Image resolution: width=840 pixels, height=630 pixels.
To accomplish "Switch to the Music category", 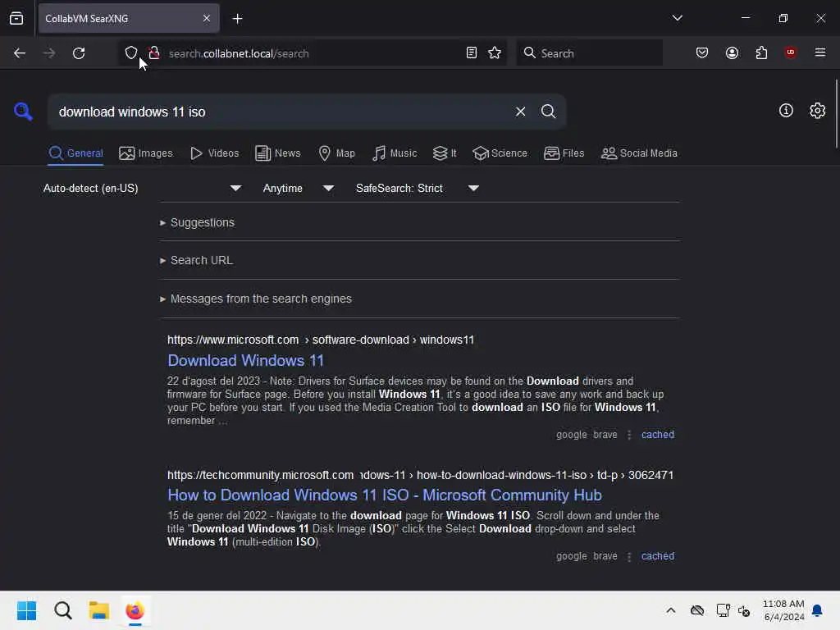I will (395, 153).
